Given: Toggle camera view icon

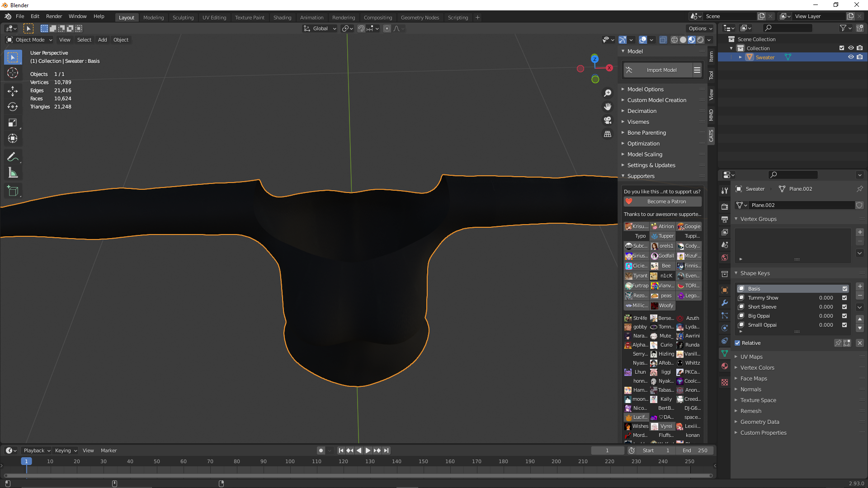Looking at the screenshot, I should tap(608, 120).
